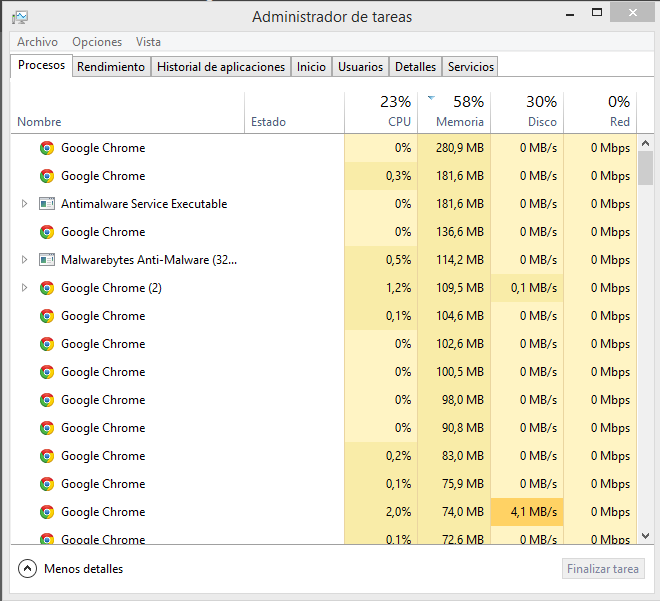
Task: Click the Chrome icon in the 136,6 MB row
Action: pos(47,232)
